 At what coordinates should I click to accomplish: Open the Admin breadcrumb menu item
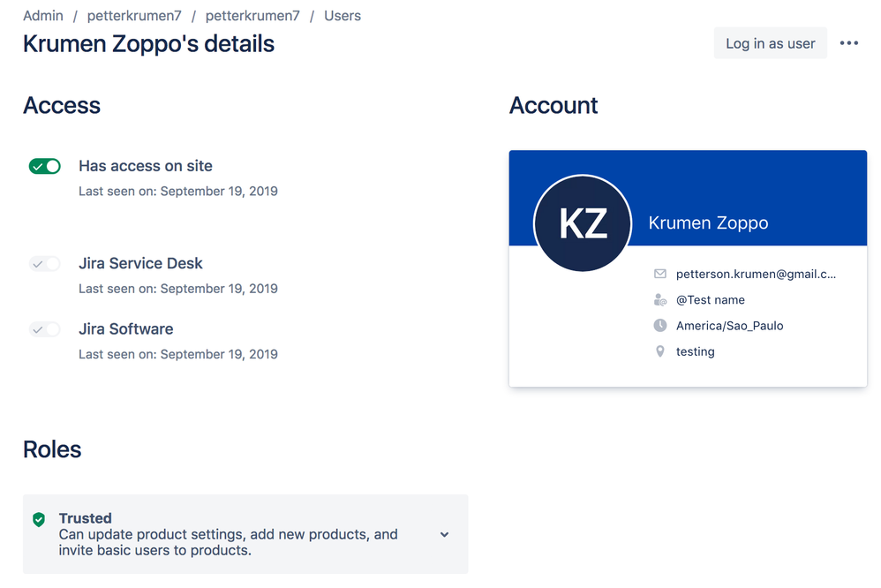[42, 15]
